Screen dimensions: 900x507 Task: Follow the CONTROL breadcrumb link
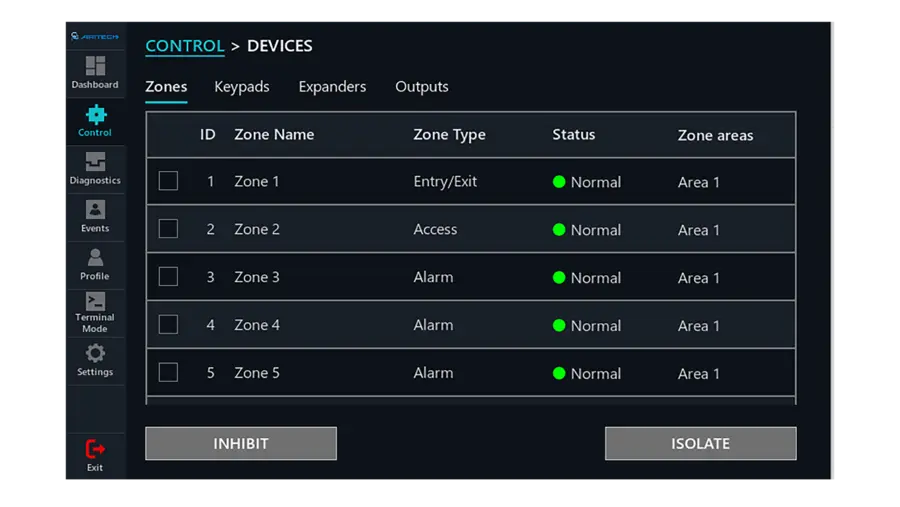(185, 46)
